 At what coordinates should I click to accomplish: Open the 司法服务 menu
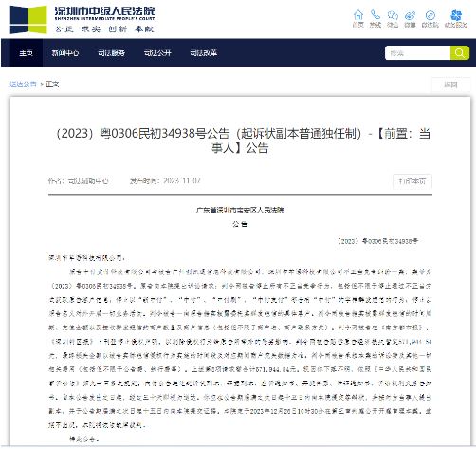(x=111, y=53)
